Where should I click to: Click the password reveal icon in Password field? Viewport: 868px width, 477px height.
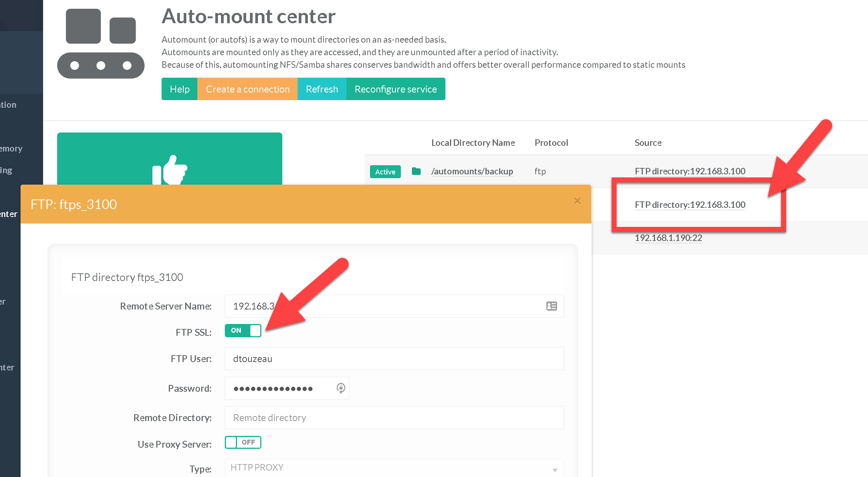pos(341,388)
